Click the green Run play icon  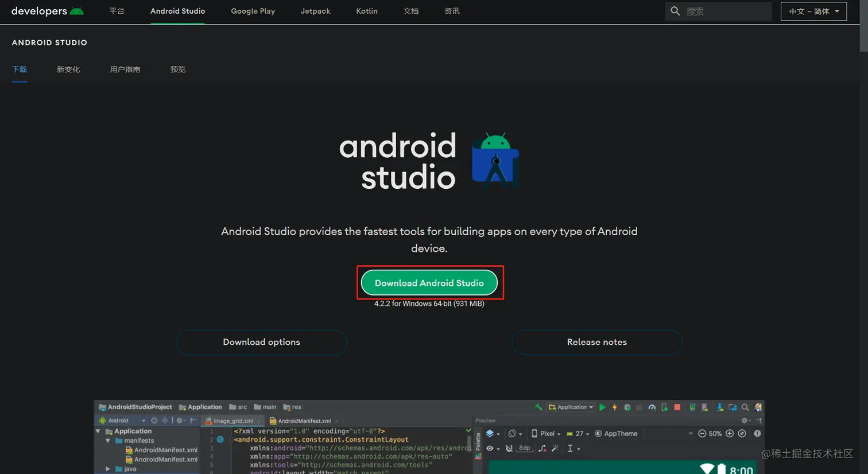(602, 407)
